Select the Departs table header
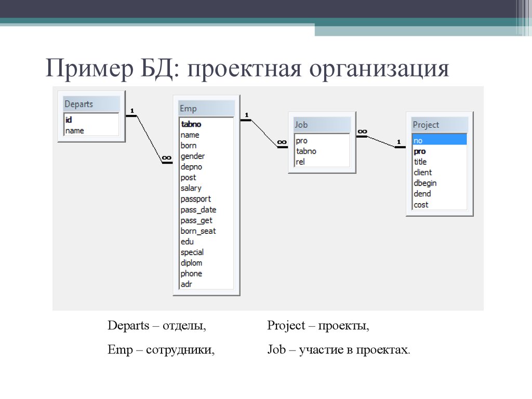Screen dimensions: 532x399 click(x=78, y=103)
